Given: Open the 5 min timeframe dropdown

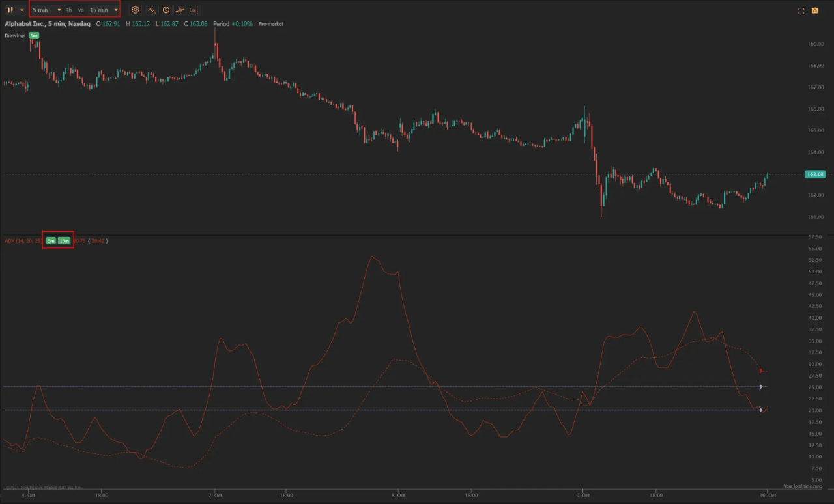Looking at the screenshot, I should tap(46, 10).
